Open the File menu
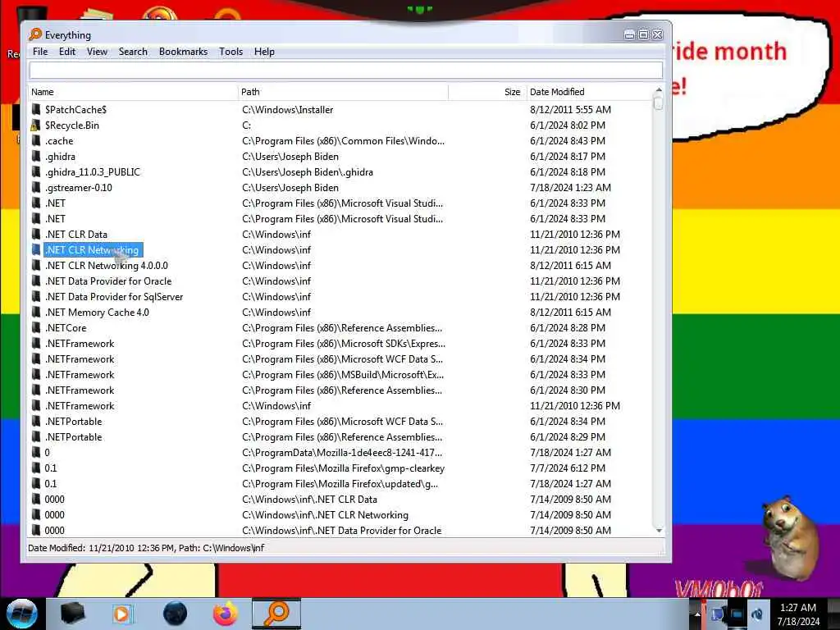Screen dimensions: 840x630 (40, 52)
